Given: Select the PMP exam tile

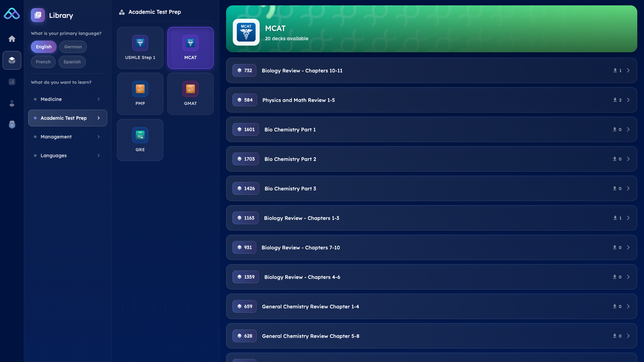Looking at the screenshot, I should click(140, 94).
